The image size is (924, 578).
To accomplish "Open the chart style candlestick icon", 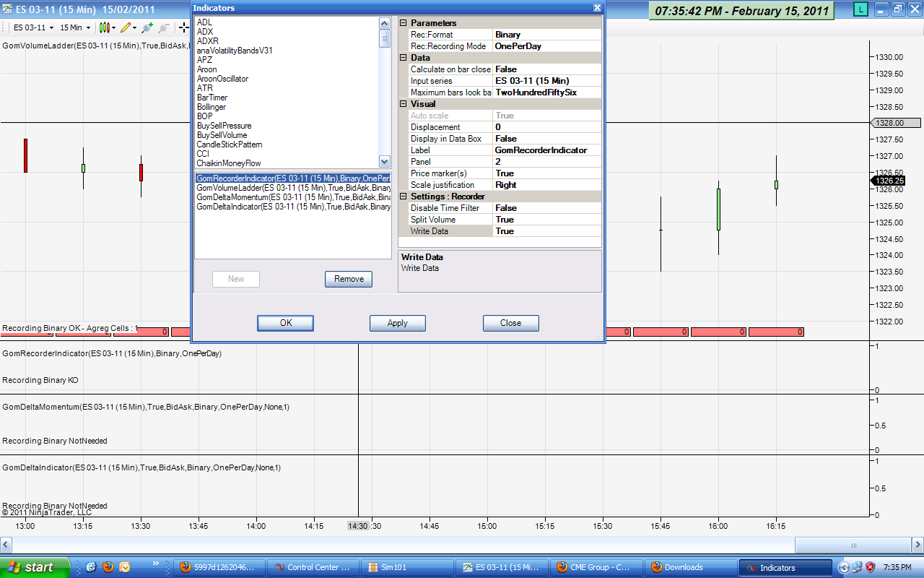I will (x=104, y=27).
